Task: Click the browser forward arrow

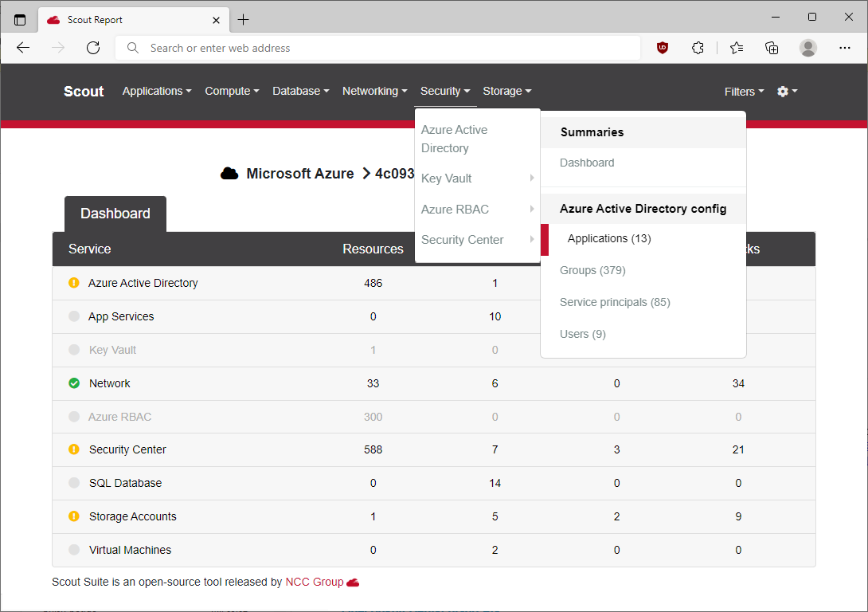Action: (x=58, y=48)
